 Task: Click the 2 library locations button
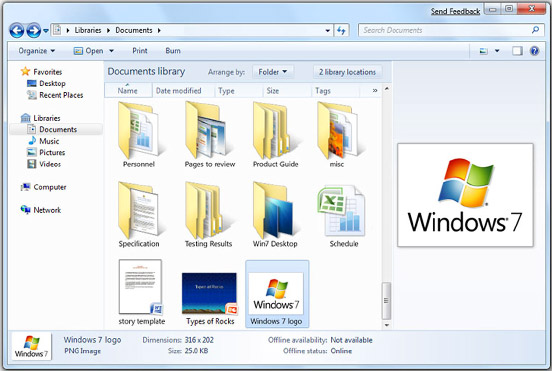347,72
